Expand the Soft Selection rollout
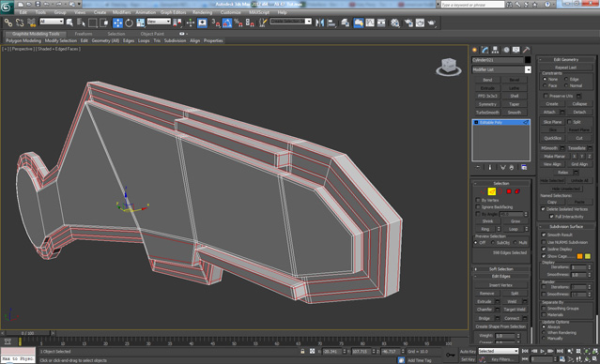 coord(501,269)
